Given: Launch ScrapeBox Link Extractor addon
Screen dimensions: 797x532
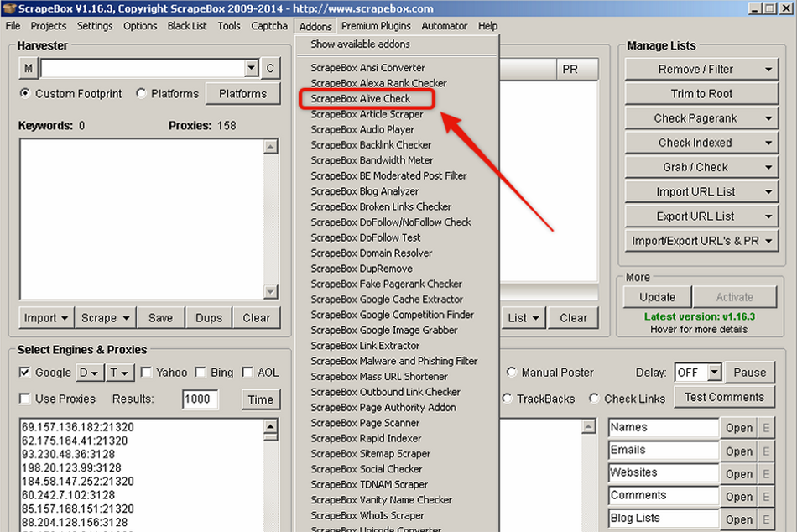Looking at the screenshot, I should coord(365,346).
